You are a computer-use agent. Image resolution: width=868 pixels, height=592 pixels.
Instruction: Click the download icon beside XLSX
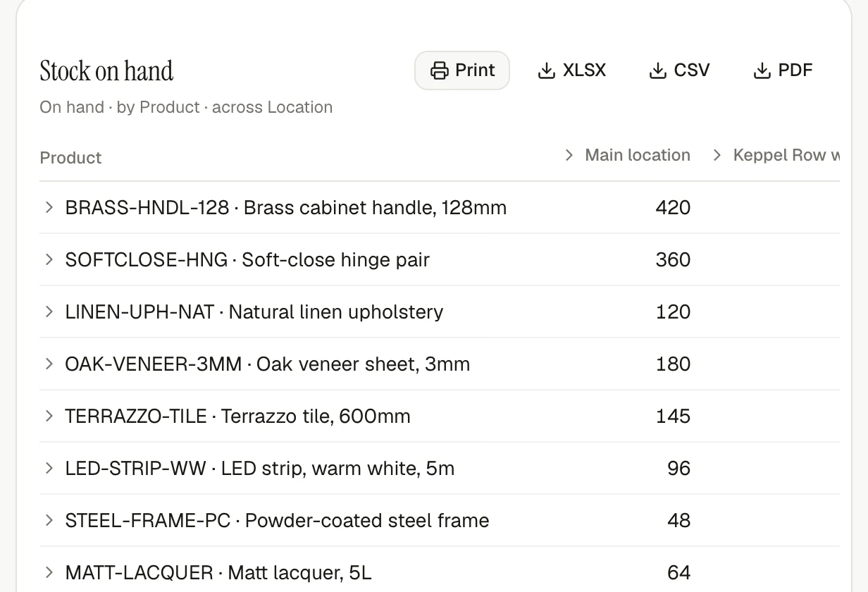coord(547,70)
